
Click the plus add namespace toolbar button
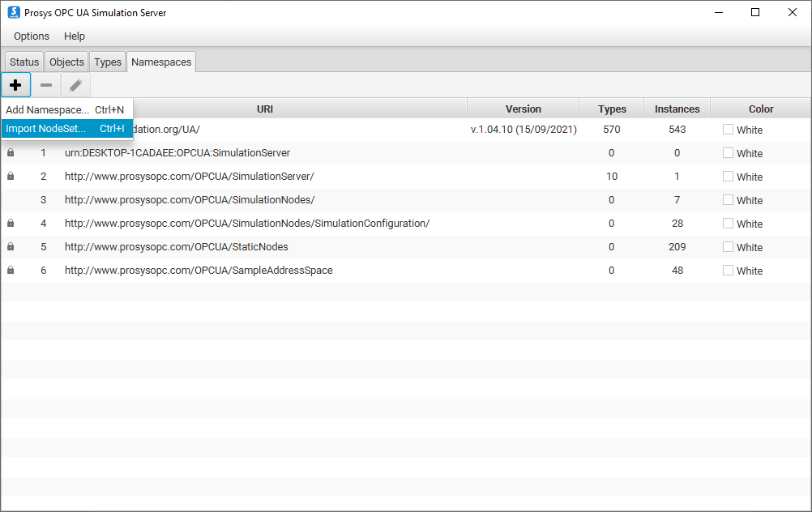pyautogui.click(x=15, y=85)
